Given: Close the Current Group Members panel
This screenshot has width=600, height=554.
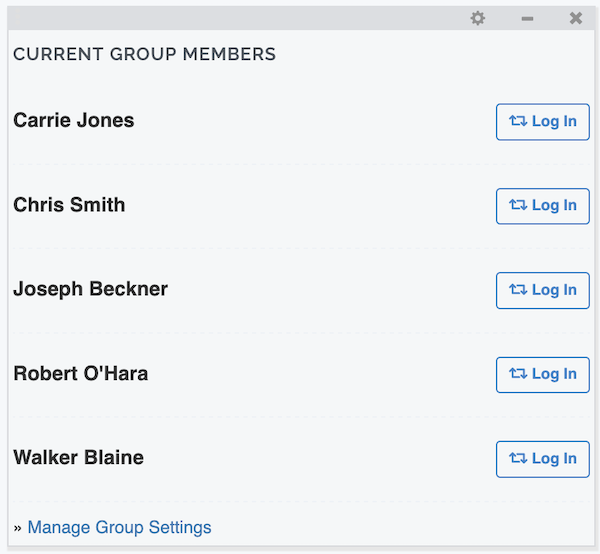Looking at the screenshot, I should 576,18.
